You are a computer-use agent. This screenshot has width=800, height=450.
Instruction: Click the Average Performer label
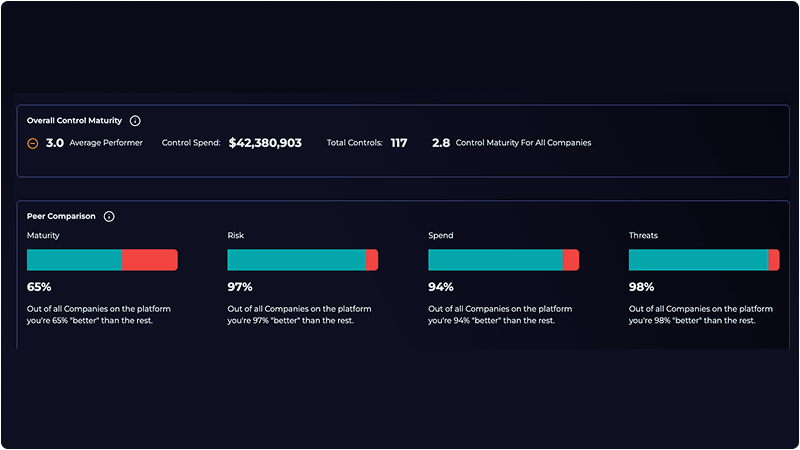(x=106, y=143)
